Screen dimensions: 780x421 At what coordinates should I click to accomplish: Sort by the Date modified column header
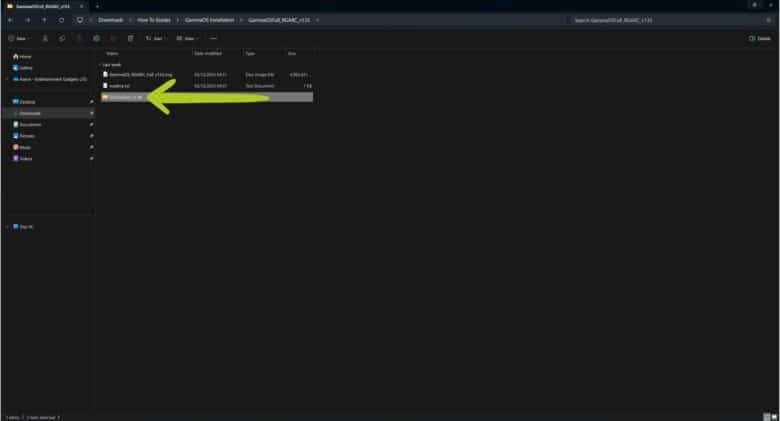coord(207,53)
